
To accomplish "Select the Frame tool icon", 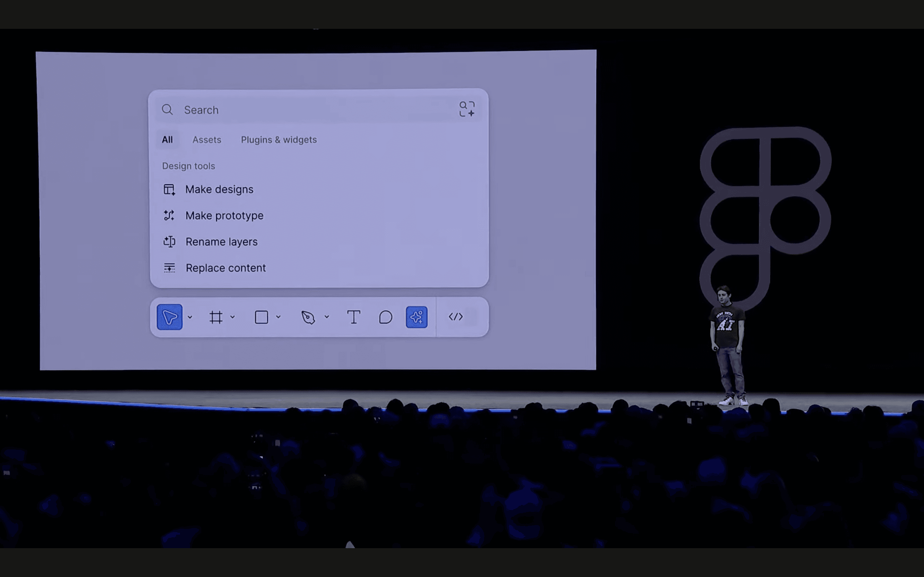I will click(x=216, y=317).
